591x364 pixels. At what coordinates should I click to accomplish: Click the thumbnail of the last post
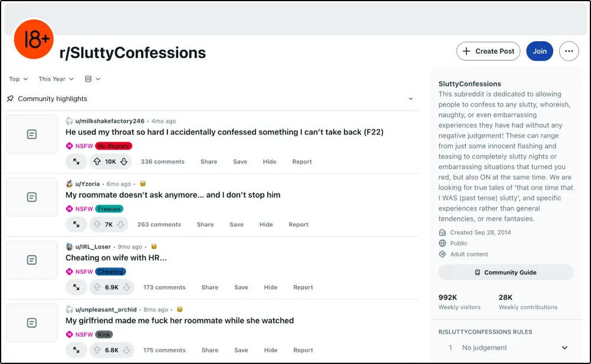point(32,323)
